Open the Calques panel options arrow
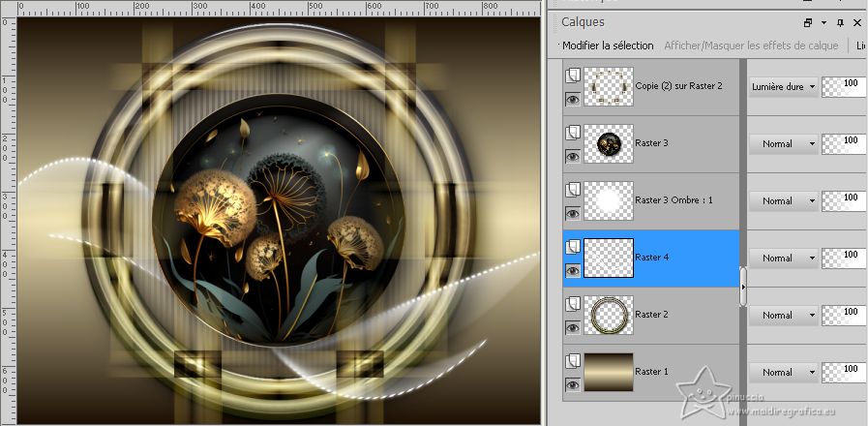The image size is (868, 426). coord(823,22)
